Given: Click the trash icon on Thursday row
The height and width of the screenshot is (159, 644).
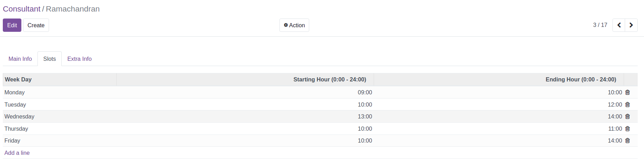Looking at the screenshot, I should pyautogui.click(x=628, y=129).
